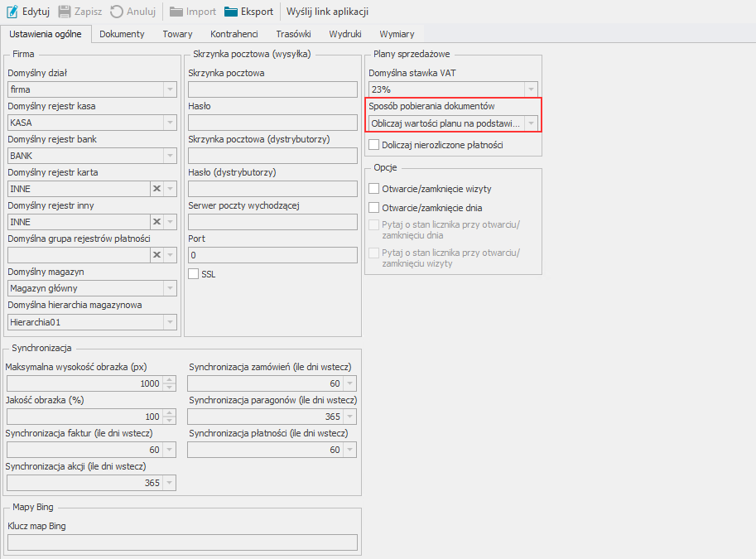Clear Domyślna grupa rejestrów płatności with X
This screenshot has height=559, width=756.
pos(156,255)
